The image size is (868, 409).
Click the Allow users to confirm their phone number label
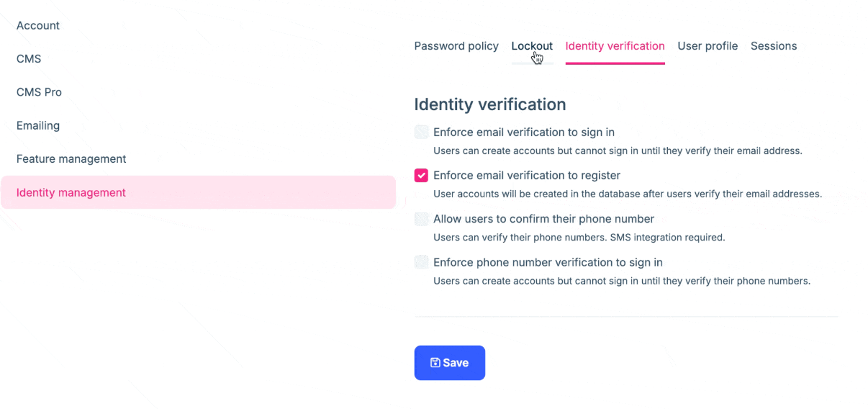(543, 219)
